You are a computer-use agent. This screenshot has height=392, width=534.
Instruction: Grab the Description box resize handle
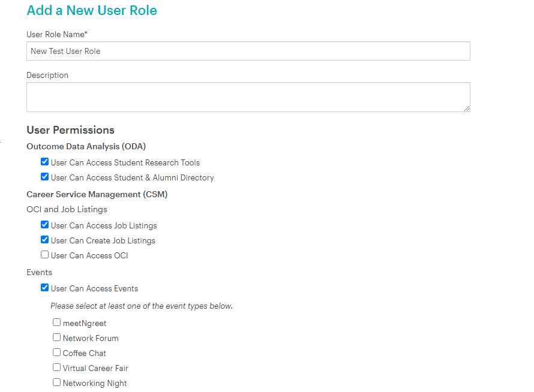point(466,108)
